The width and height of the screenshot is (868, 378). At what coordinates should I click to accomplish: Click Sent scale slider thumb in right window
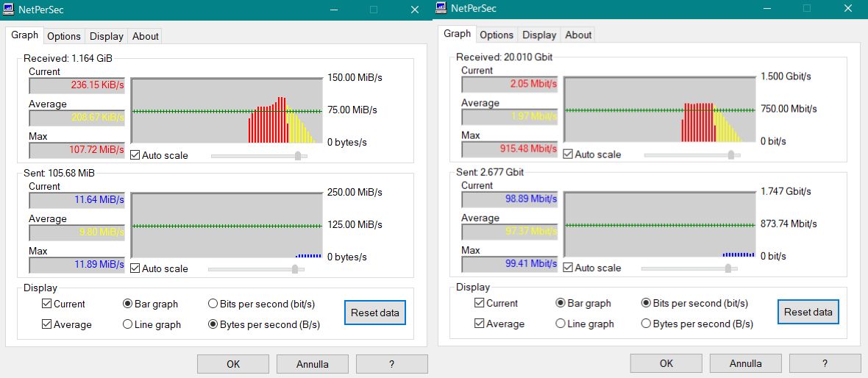click(728, 268)
